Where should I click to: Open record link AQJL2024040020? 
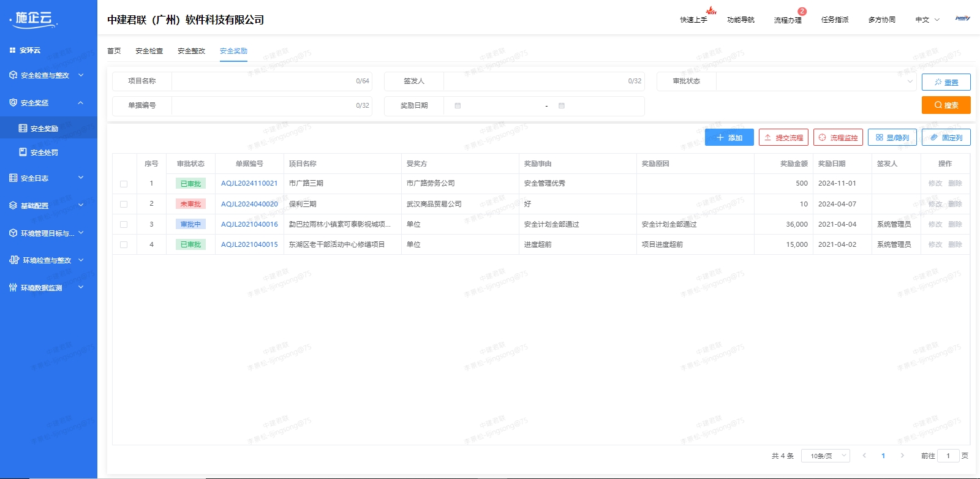[x=249, y=204]
